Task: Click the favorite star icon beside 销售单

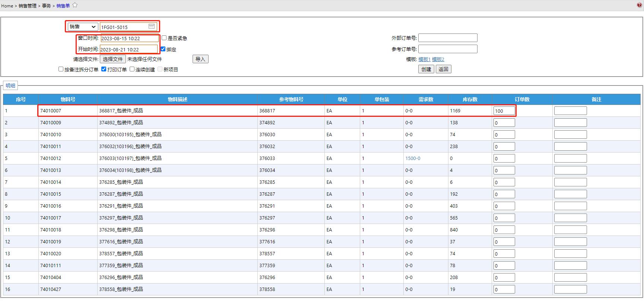Action: pos(75,5)
